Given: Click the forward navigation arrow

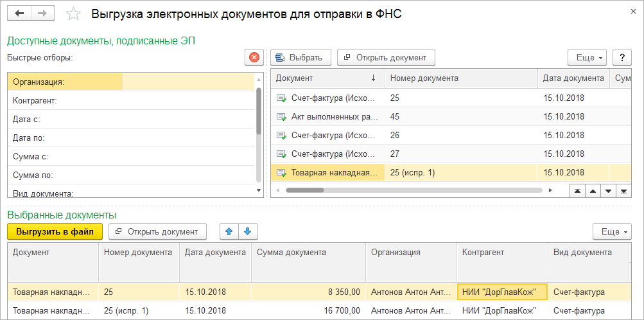Looking at the screenshot, I should click(x=42, y=13).
